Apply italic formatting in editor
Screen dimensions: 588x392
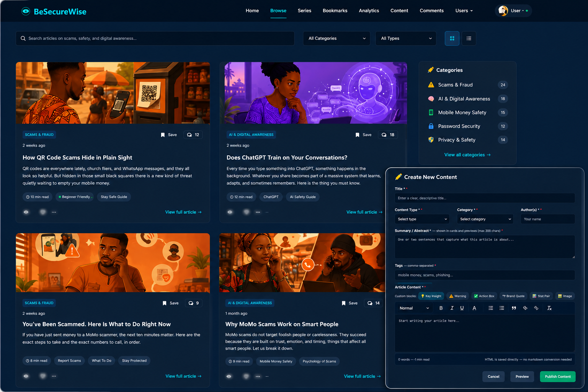452,308
